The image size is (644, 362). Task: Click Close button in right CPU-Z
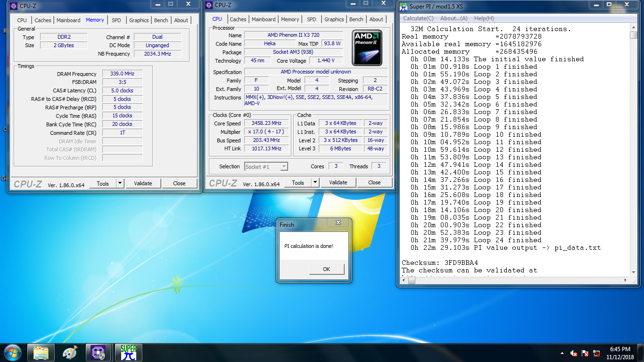tap(374, 183)
